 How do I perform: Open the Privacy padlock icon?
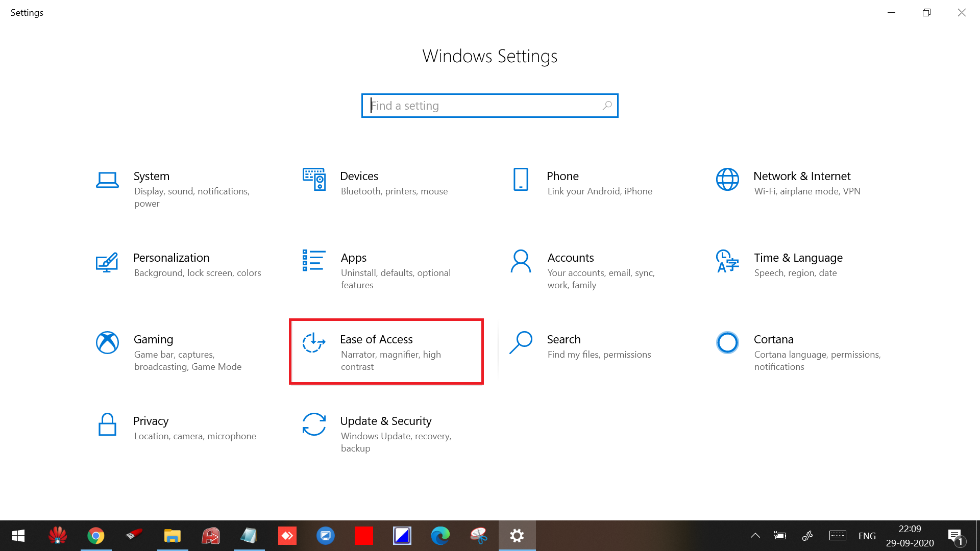[x=107, y=424]
